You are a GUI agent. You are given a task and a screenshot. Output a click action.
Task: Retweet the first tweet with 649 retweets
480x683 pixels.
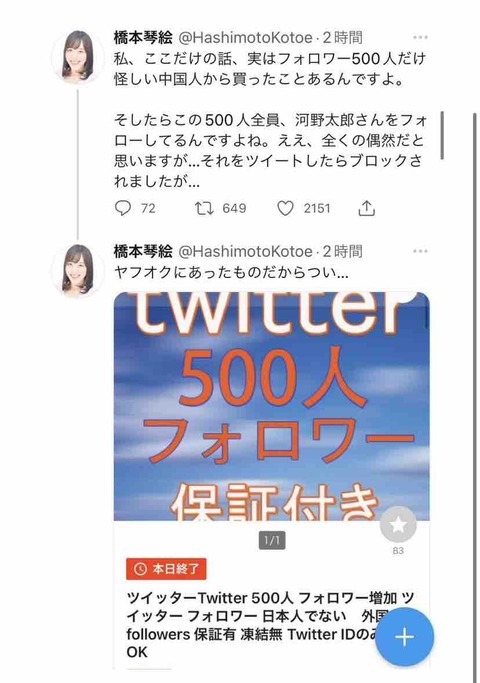pyautogui.click(x=204, y=208)
